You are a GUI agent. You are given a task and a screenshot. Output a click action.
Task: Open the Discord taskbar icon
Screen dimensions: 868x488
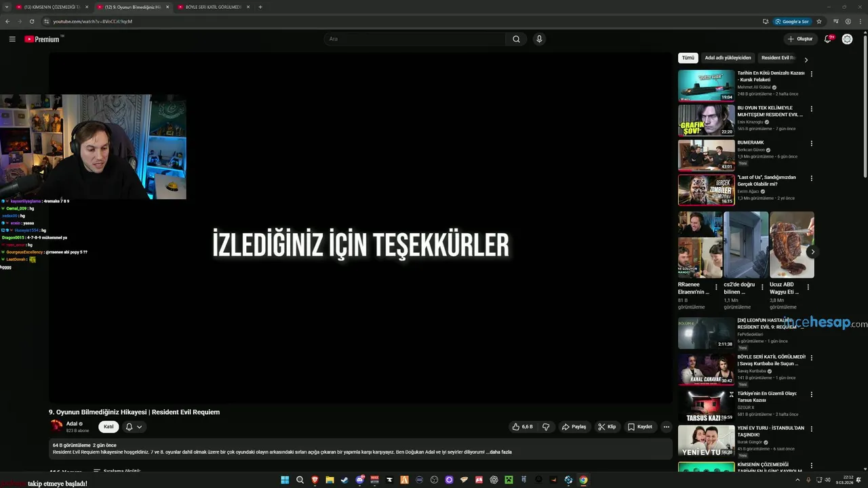[359, 480]
